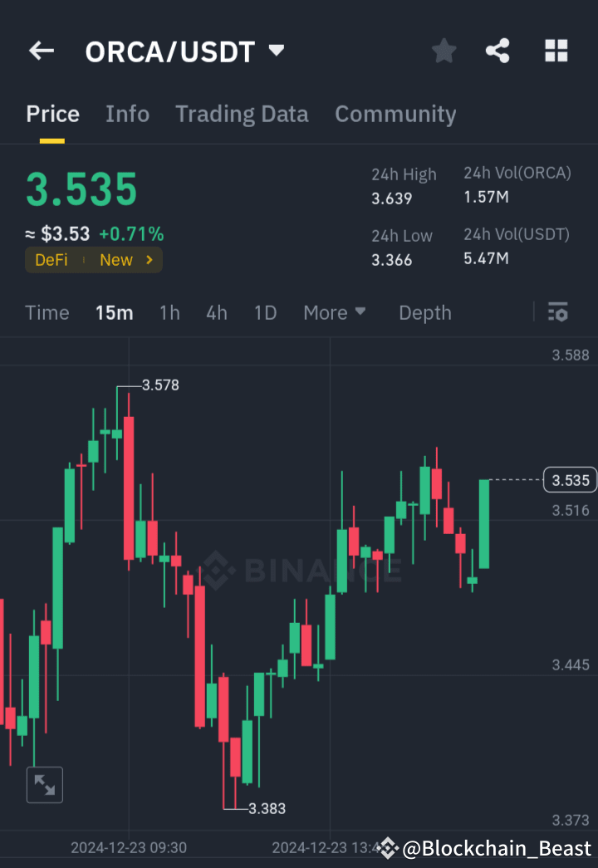Expand the Time interval options
This screenshot has width=598, height=868.
coord(47,312)
